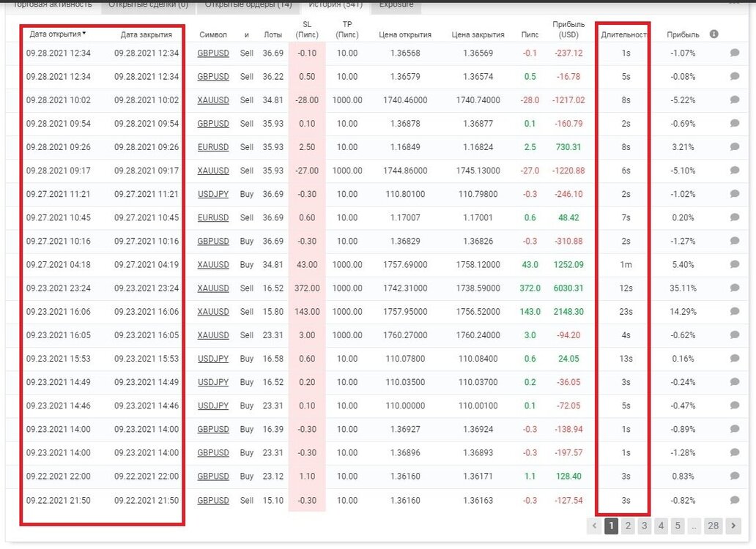This screenshot has height=549, width=756.
Task: Open comment icon for the 730.31 profit row
Action: (735, 146)
